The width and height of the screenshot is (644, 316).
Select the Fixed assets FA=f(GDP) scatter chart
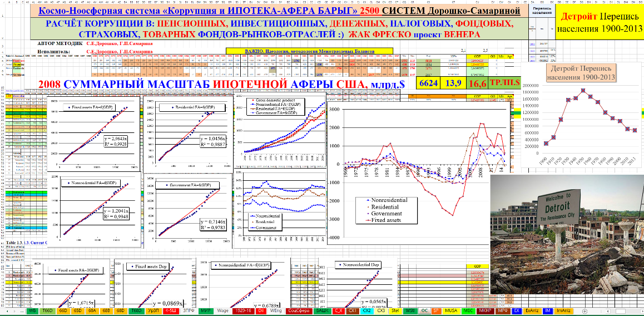point(95,132)
